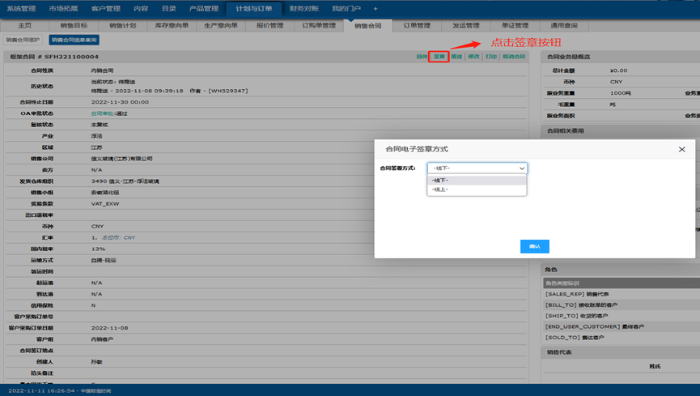This screenshot has height=396, width=700.
Task: Open the 财务对账 top menu
Action: (304, 8)
